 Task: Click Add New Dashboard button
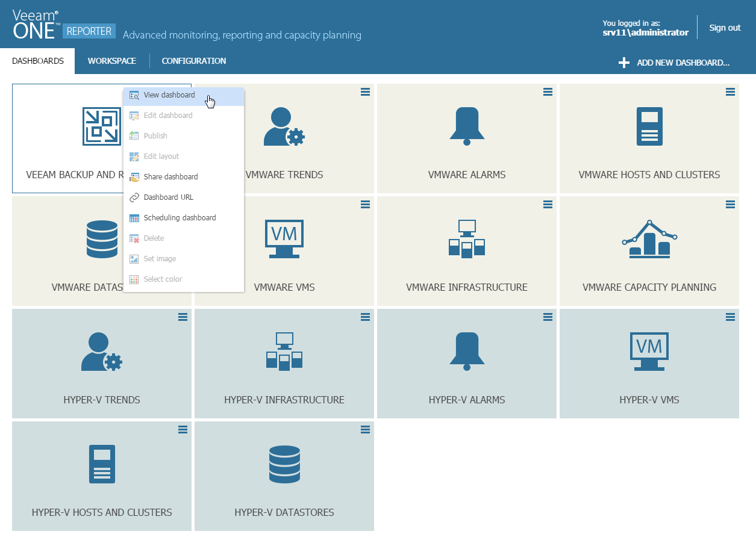tap(674, 63)
